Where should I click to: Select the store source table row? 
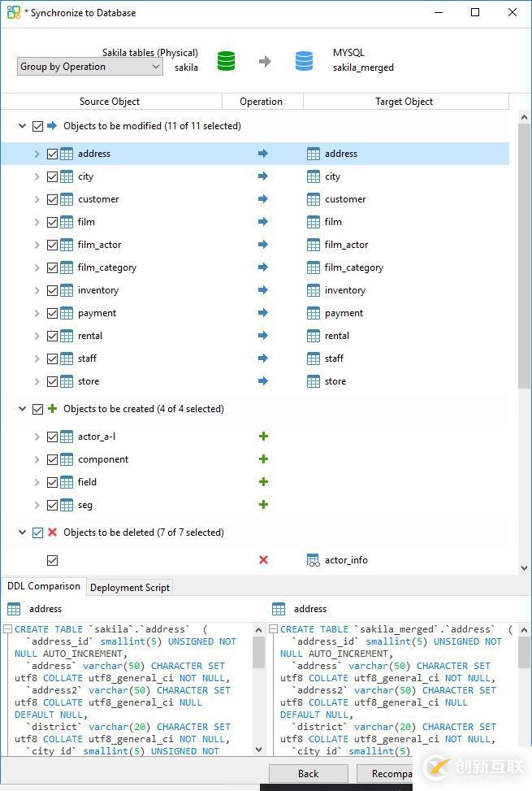pos(89,381)
